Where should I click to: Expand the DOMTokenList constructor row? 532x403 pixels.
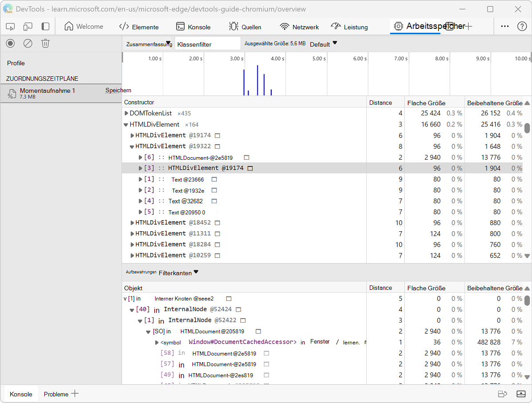tap(126, 114)
